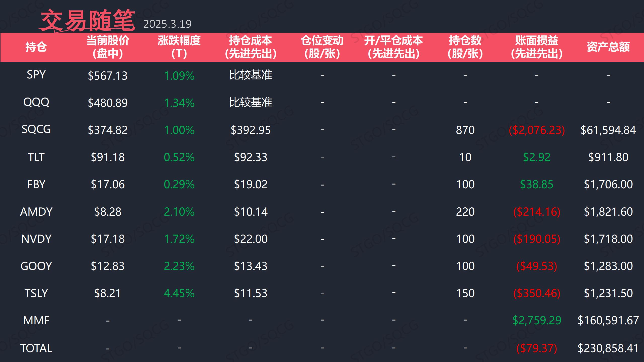Click TOTAL asset value $230,858.41

tap(608, 348)
